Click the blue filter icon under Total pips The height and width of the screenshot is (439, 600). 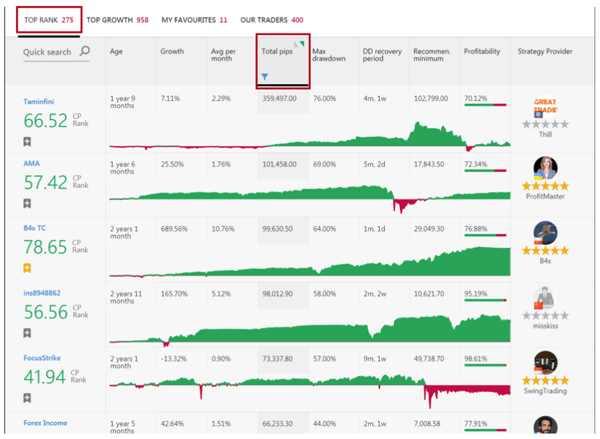265,76
